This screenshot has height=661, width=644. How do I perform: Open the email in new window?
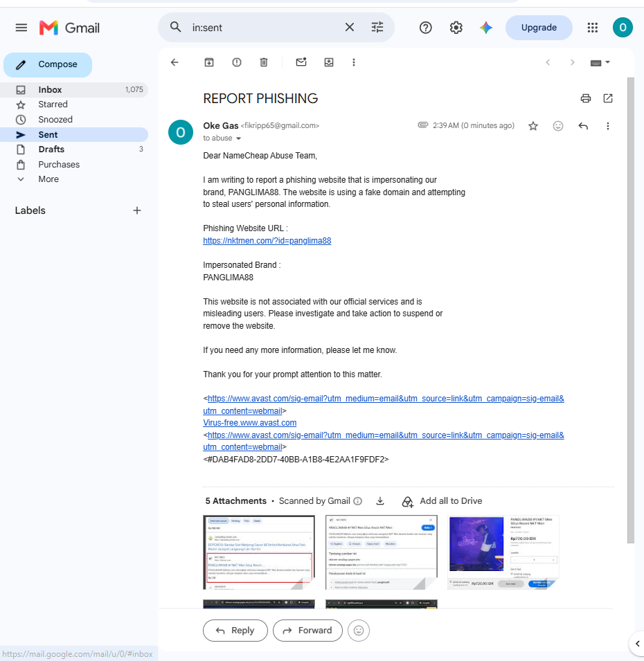(608, 98)
